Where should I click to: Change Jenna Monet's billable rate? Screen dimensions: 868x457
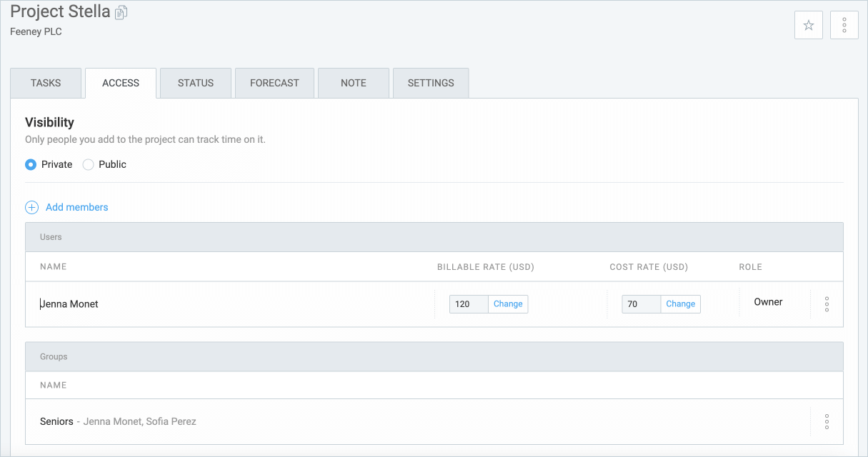[x=507, y=303]
